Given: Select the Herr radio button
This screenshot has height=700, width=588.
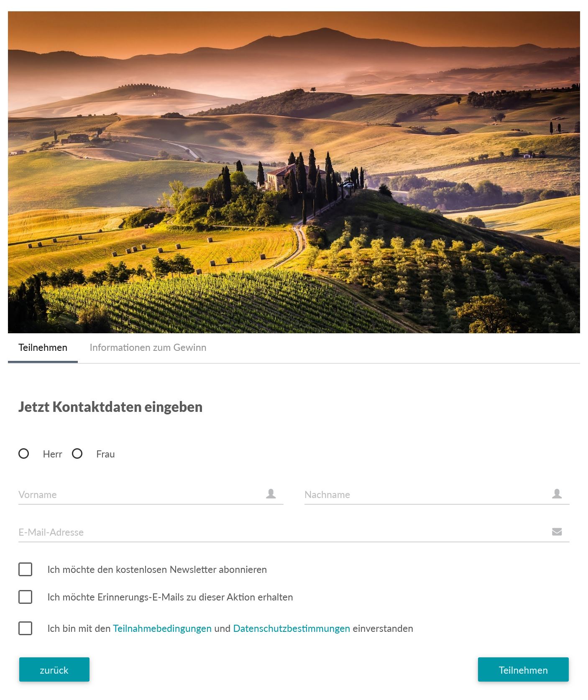Looking at the screenshot, I should tap(24, 454).
